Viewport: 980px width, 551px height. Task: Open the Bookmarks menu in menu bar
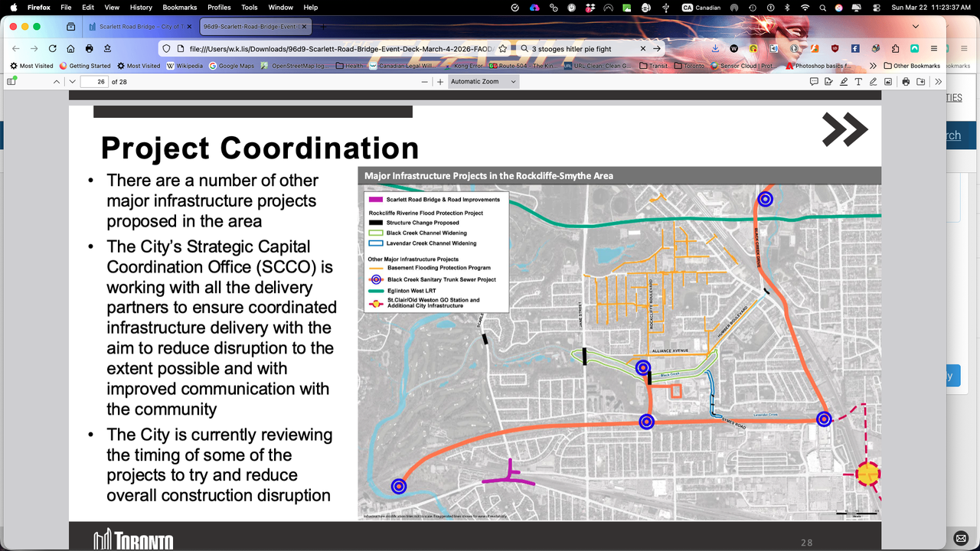click(179, 7)
